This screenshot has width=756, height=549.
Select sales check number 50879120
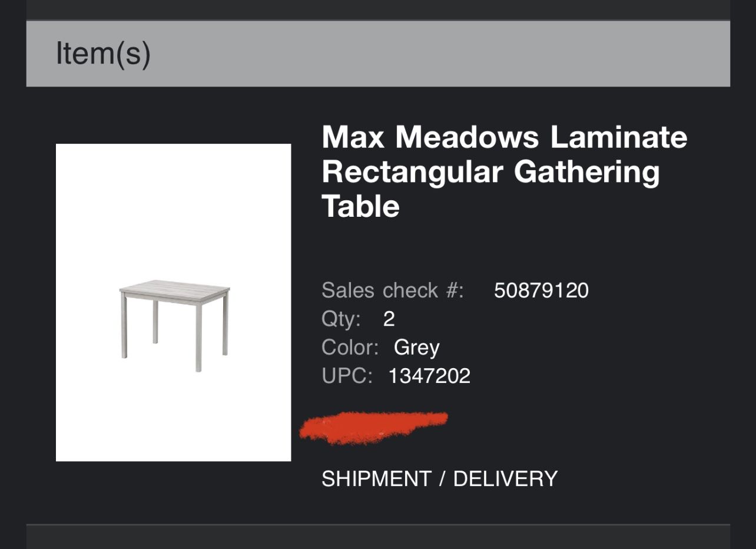(x=541, y=290)
